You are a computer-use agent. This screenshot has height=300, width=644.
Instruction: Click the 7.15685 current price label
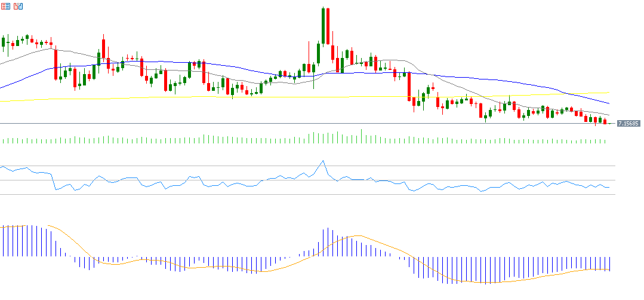(x=628, y=124)
